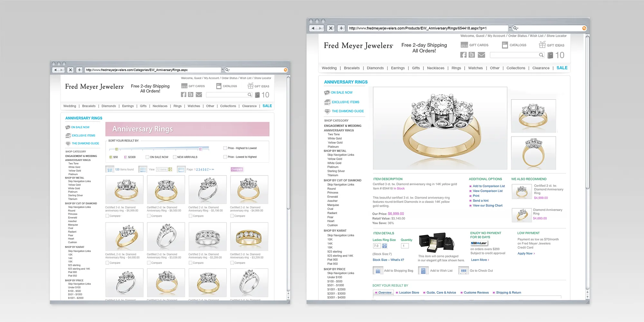Click the pink Compare button
644x322 pixels.
[x=237, y=169]
